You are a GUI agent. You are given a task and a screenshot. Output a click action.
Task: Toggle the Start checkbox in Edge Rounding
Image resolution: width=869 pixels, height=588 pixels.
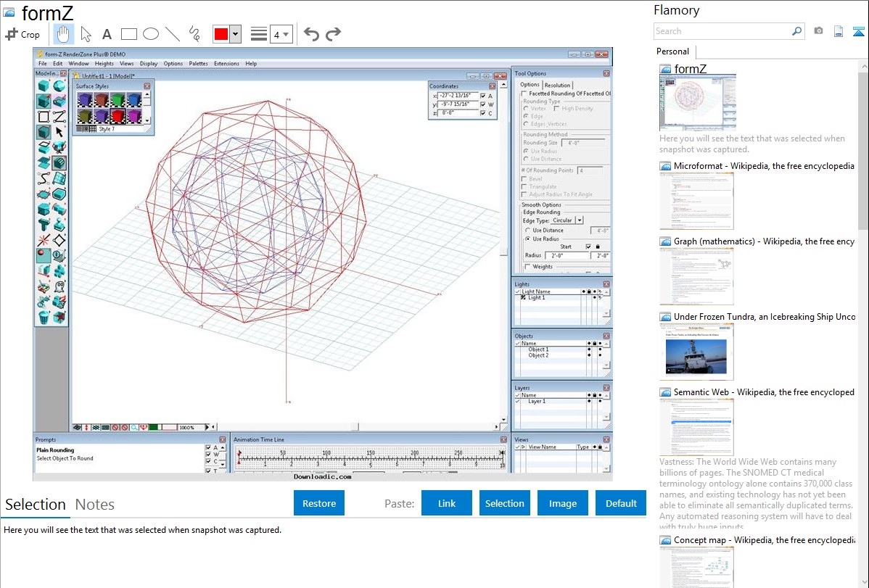[x=588, y=247]
